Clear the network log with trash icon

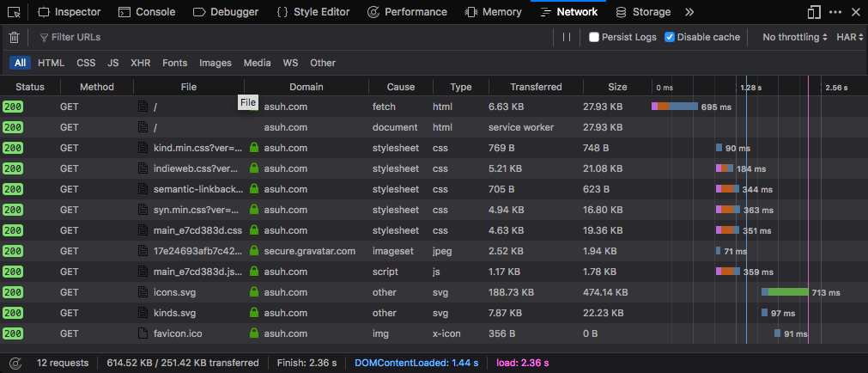click(15, 37)
